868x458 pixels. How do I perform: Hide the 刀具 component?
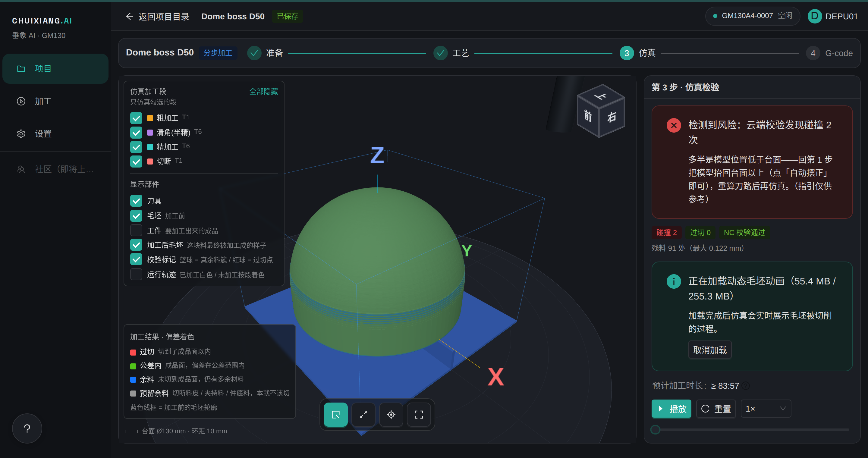[136, 201]
